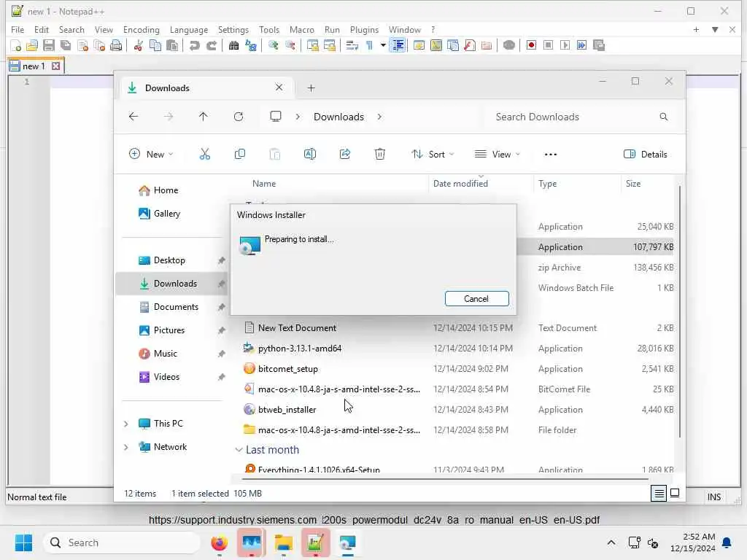747x560 pixels.
Task: Open the Encoding menu in Notepad++
Action: click(x=141, y=29)
